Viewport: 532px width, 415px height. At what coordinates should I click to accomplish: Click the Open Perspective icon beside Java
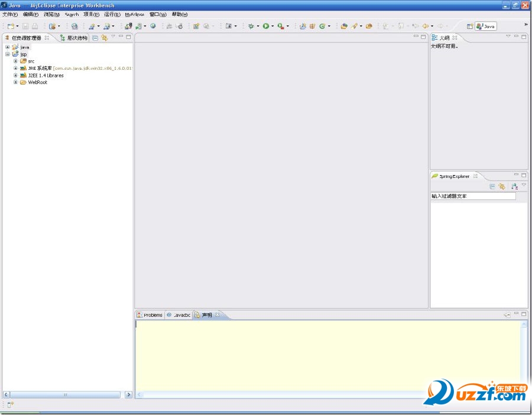click(x=470, y=26)
